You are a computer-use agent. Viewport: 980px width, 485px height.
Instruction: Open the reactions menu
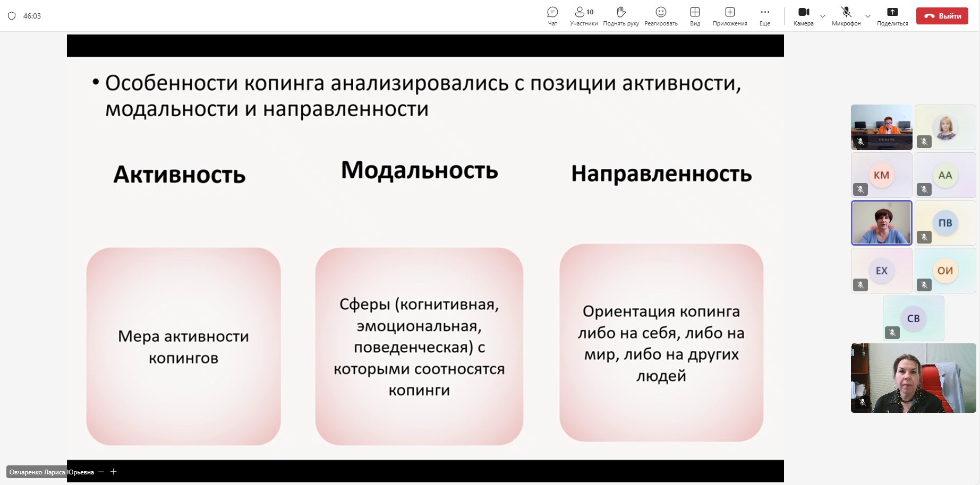(661, 16)
